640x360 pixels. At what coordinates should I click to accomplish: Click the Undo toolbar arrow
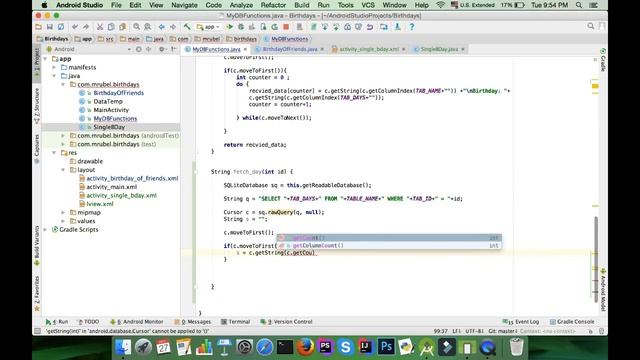[x=75, y=27]
